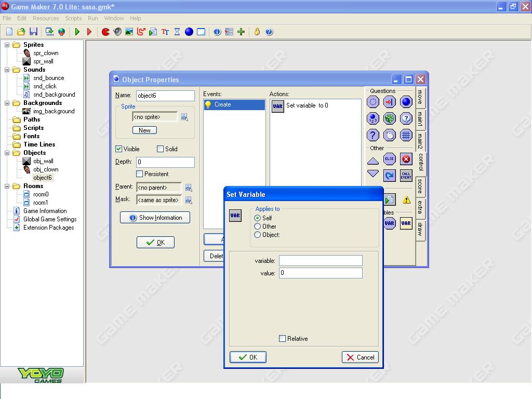The height and width of the screenshot is (399, 532).
Task: Click the Check Grid action icon
Action: (x=406, y=136)
